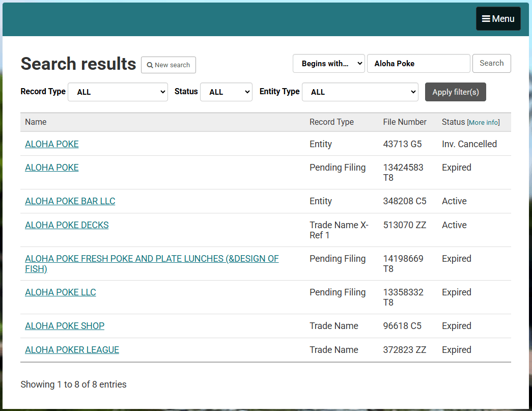Open the ALOHA POKE DECKS link
Image resolution: width=532 pixels, height=411 pixels.
click(67, 225)
